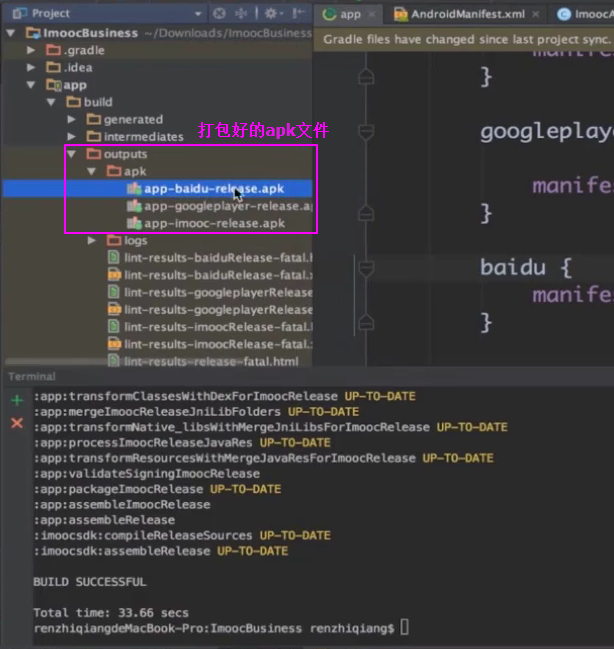
Task: Click the googleplayer fold marker in gutter
Action: click(366, 132)
